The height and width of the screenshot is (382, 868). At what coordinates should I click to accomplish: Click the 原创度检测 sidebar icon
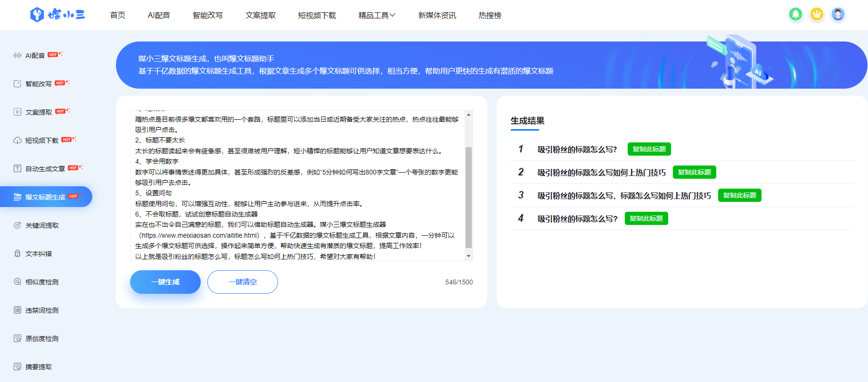(x=17, y=338)
